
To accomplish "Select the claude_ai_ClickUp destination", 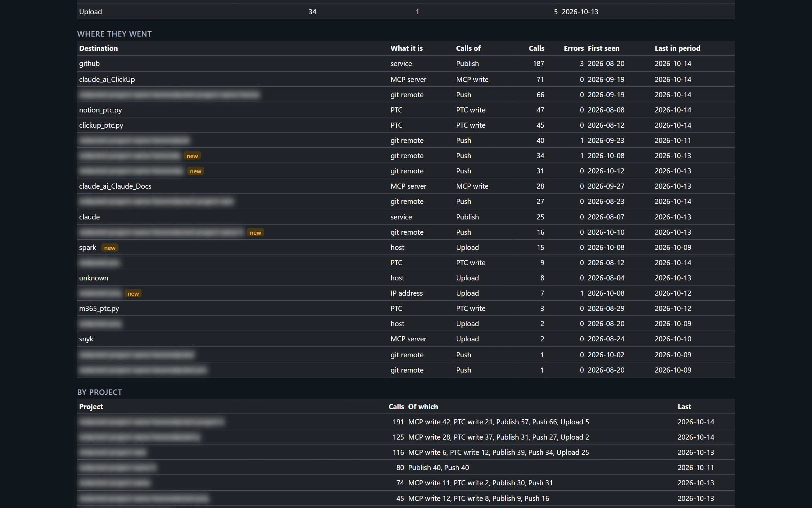I will coord(107,80).
